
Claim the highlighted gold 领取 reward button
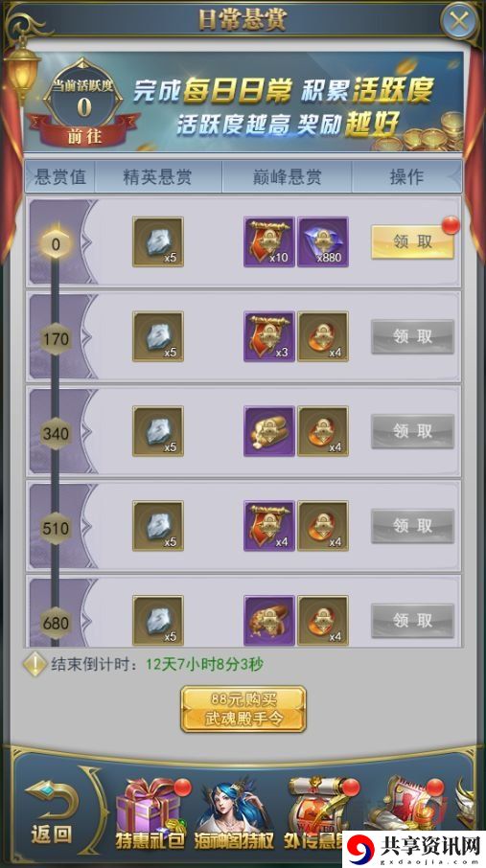click(412, 242)
